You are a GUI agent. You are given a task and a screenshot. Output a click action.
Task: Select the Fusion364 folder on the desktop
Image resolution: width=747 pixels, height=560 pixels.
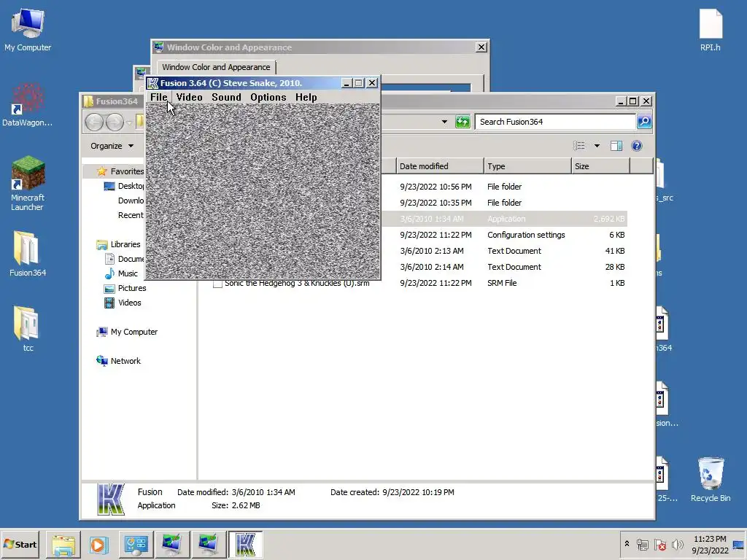(28, 254)
